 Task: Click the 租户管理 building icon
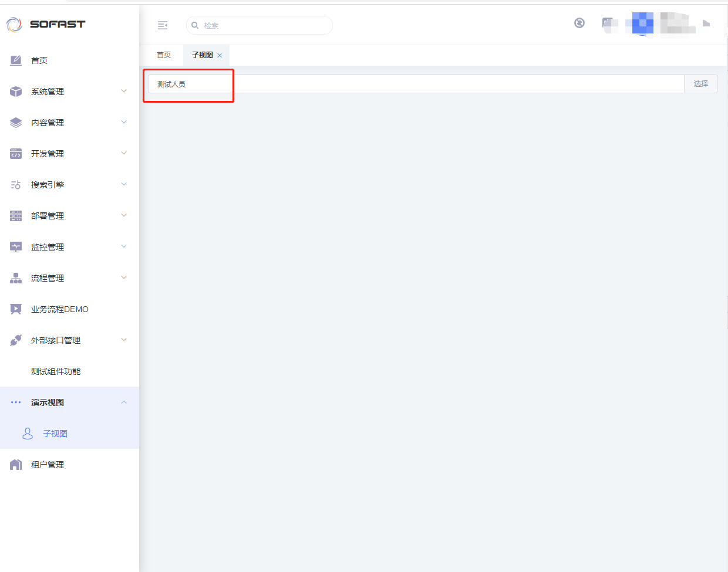(x=16, y=465)
